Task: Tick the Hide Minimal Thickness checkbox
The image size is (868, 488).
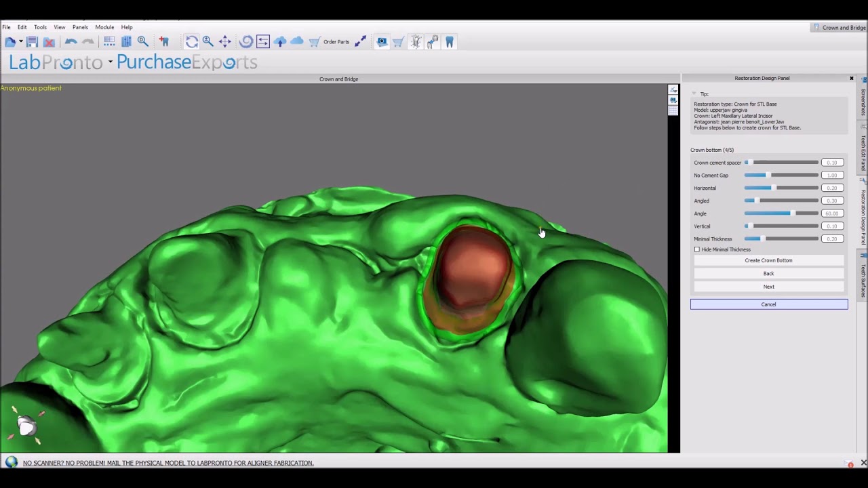Action: pos(697,249)
